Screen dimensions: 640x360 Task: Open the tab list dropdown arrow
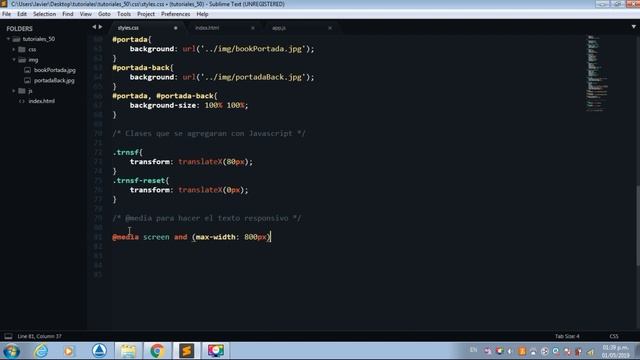pyautogui.click(x=633, y=27)
